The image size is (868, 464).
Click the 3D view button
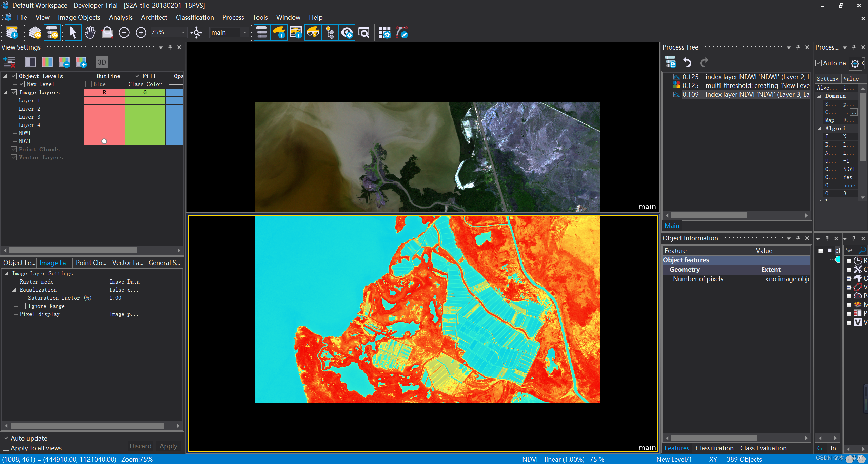tap(102, 62)
